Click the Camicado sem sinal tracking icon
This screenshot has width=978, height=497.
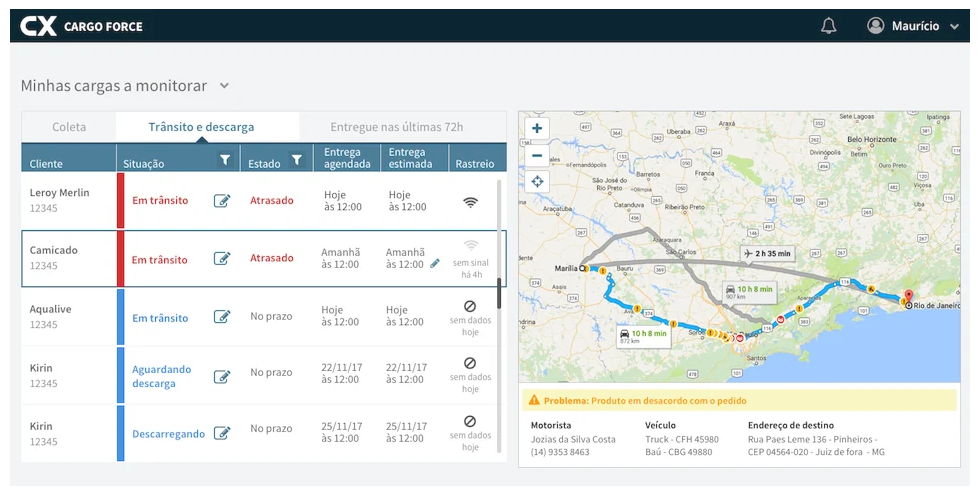(x=470, y=244)
